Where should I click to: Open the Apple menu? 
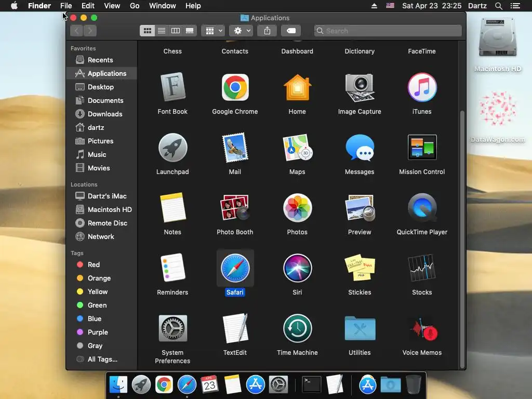pyautogui.click(x=14, y=6)
